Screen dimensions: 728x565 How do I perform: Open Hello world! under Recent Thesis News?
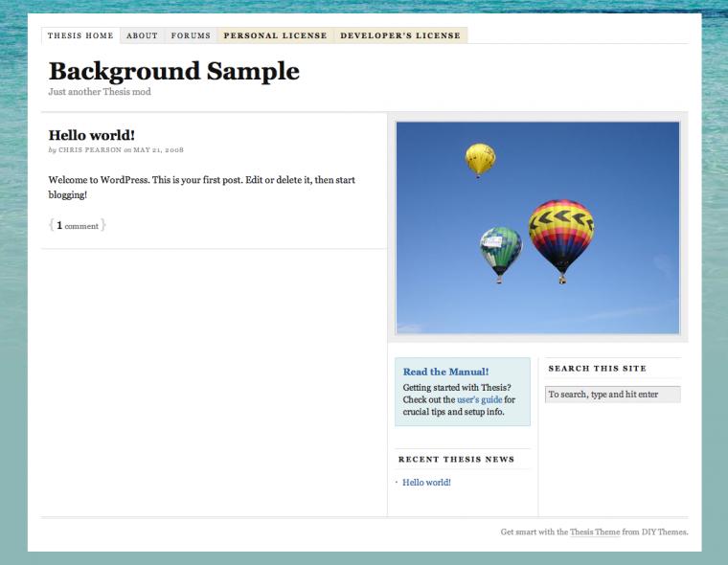426,482
